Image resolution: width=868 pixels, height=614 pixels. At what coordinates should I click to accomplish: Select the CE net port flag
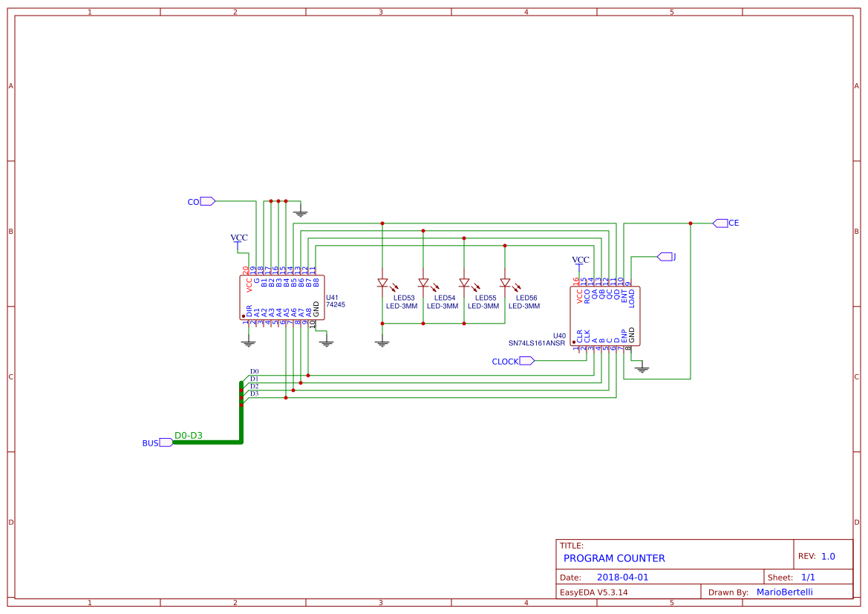pyautogui.click(x=721, y=222)
